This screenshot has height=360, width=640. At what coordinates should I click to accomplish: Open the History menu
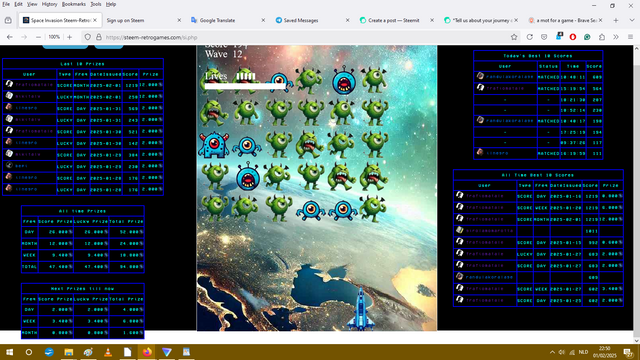click(x=49, y=4)
